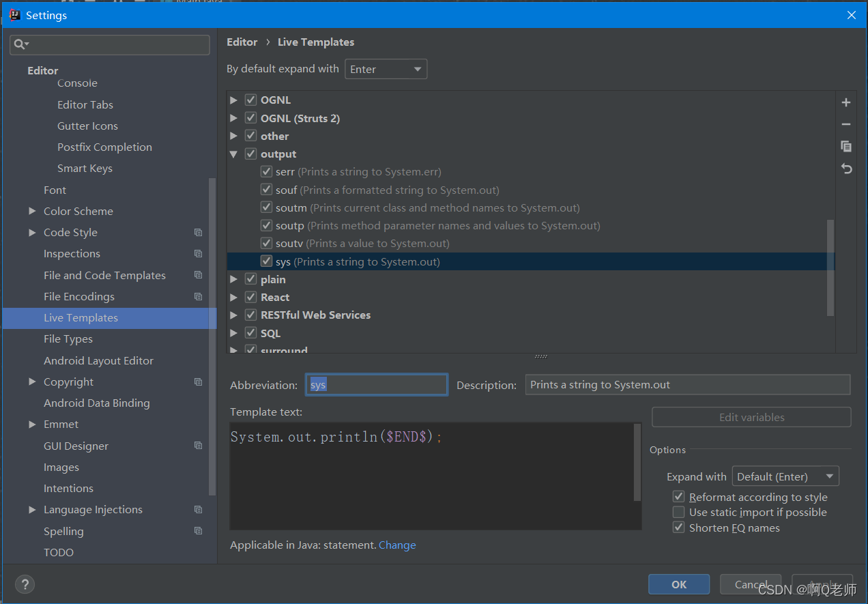Click the Editor breadcrumb link

tap(242, 42)
